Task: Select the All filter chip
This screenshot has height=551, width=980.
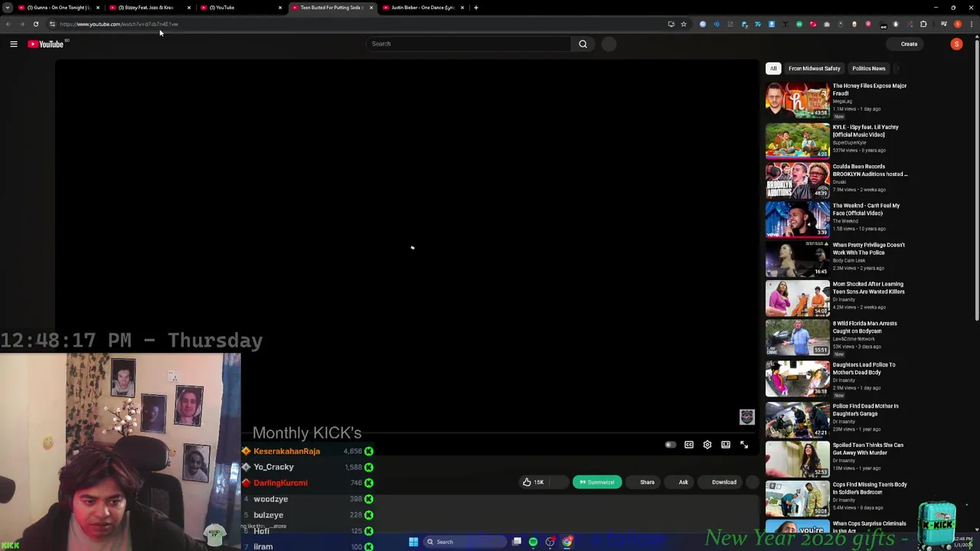Action: pos(773,68)
